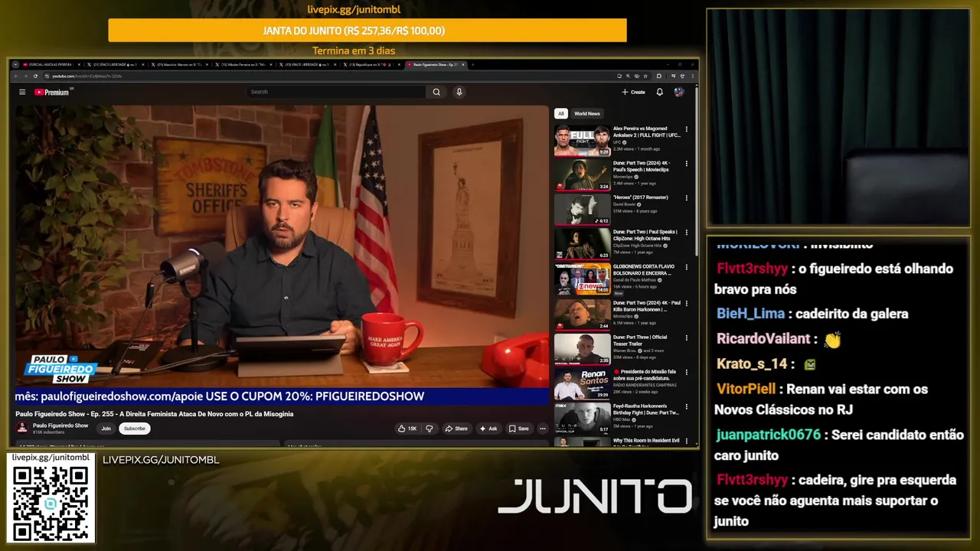This screenshot has width=980, height=551.
Task: Click the Create button on YouTube
Action: pos(633,92)
